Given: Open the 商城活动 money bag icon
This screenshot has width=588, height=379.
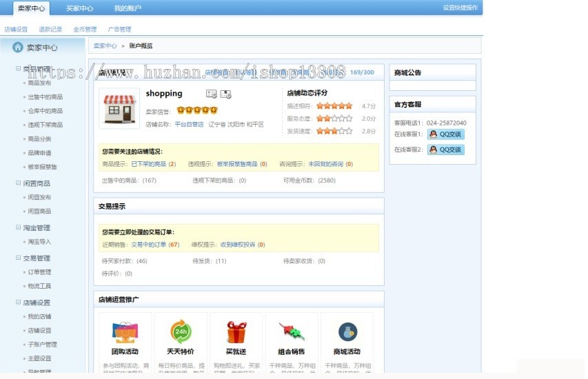Looking at the screenshot, I should pos(347,332).
